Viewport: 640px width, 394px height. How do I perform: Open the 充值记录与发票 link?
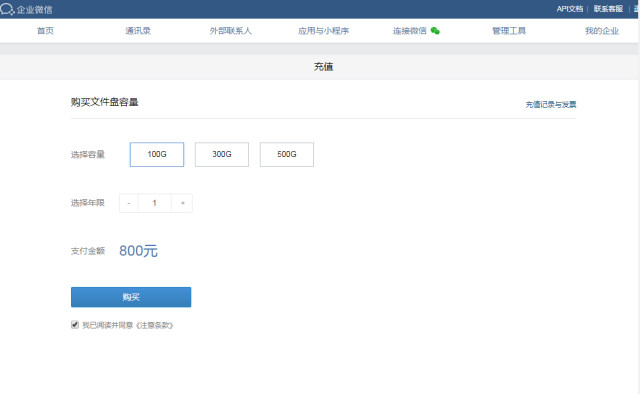551,105
